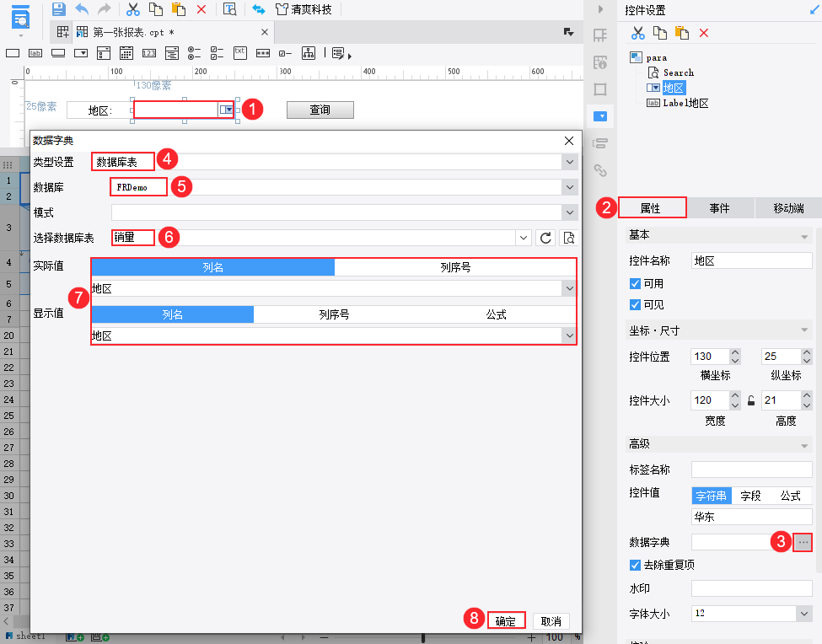Viewport: 822px width, 644px height.
Task: Click the zoom slider handle
Action: coord(423,638)
